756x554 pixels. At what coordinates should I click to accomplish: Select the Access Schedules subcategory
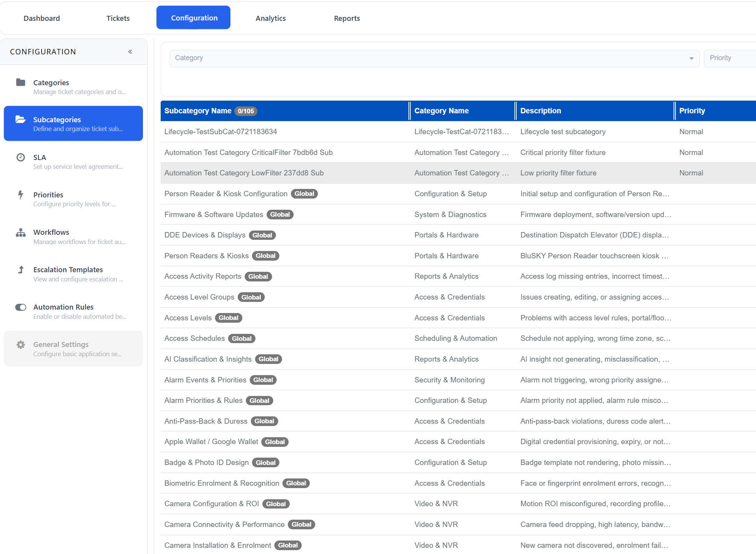coord(458,338)
